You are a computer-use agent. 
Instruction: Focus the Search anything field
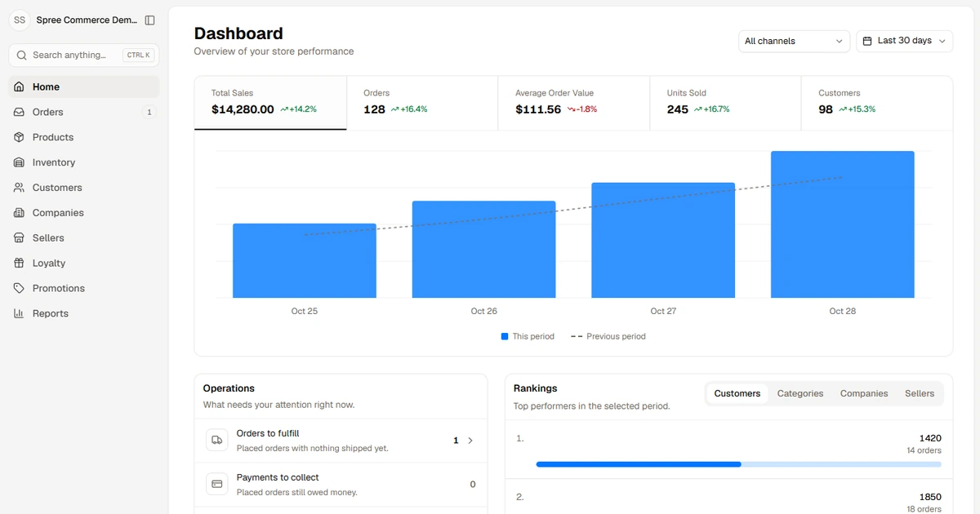(x=84, y=55)
